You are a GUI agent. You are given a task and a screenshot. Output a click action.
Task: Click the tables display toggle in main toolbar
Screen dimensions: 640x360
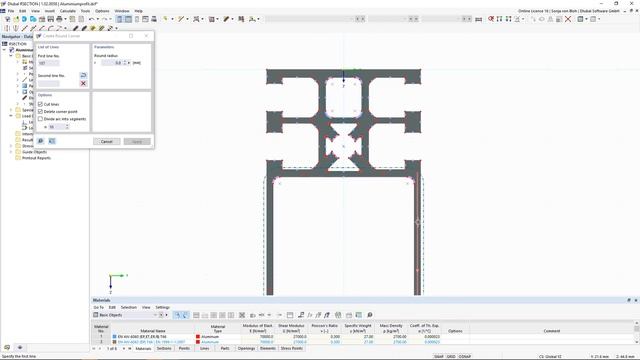[x=128, y=19]
